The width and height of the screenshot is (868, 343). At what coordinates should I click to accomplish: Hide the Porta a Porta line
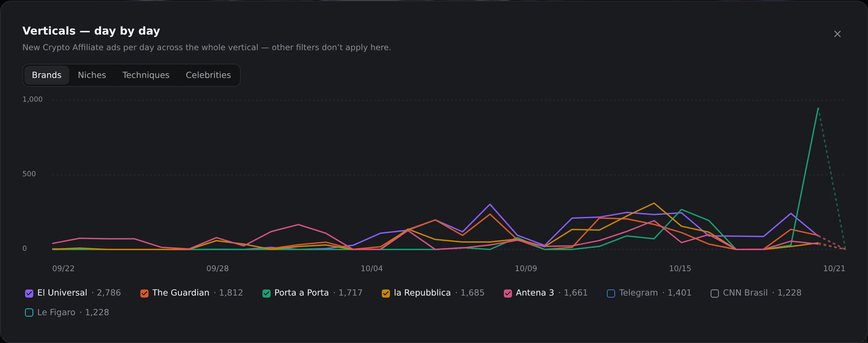click(x=267, y=293)
